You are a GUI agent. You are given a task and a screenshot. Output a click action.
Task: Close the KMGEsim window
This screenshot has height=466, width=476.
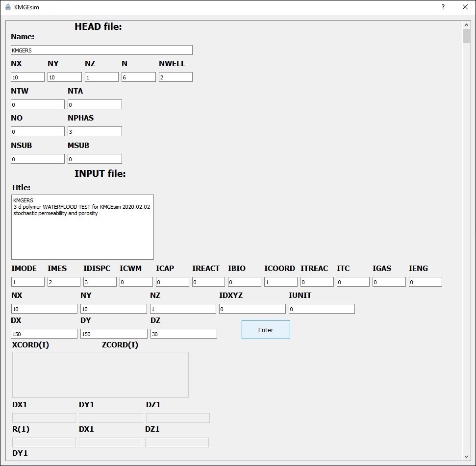(465, 7)
